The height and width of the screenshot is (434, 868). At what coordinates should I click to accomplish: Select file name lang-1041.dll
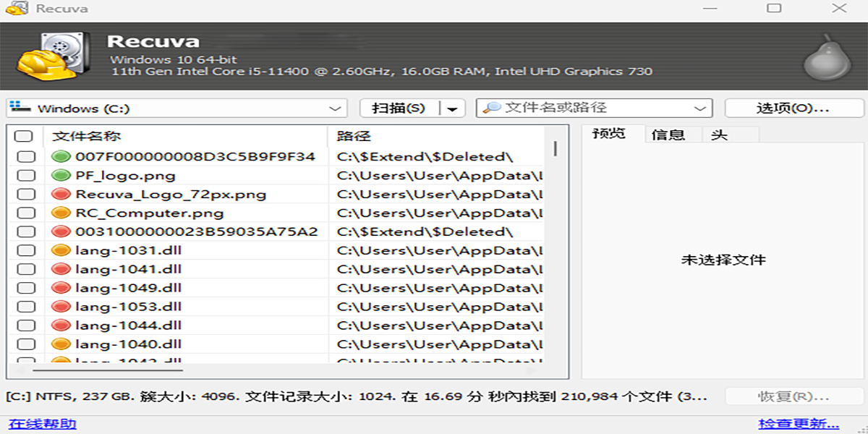pos(128,269)
